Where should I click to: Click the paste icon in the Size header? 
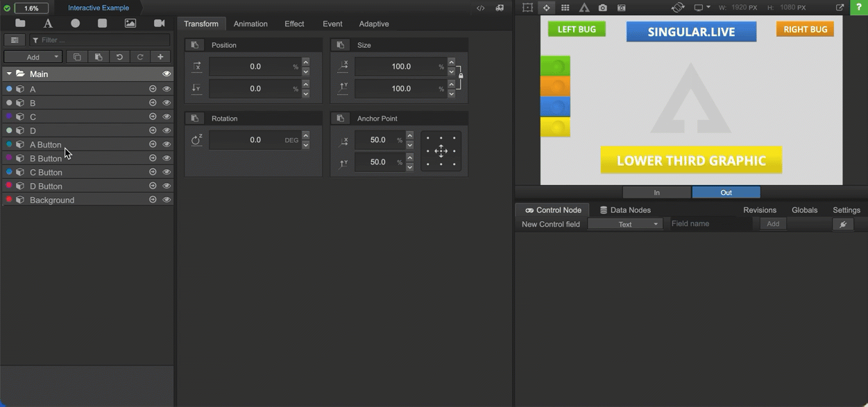(x=341, y=45)
